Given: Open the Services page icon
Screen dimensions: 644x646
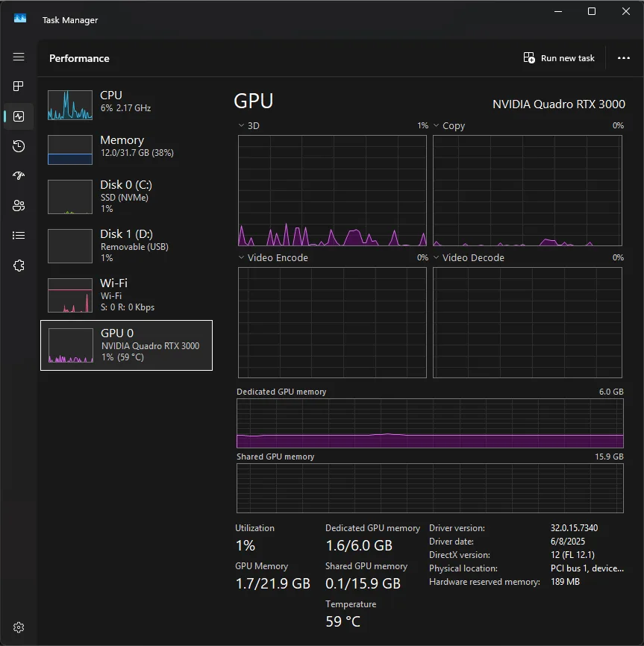Looking at the screenshot, I should (18, 265).
